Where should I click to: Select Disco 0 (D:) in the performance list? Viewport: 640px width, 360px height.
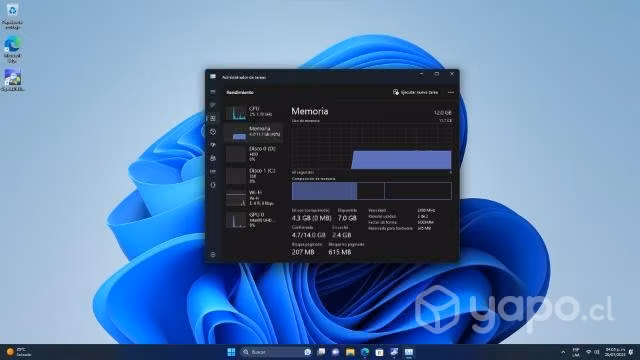tap(253, 154)
